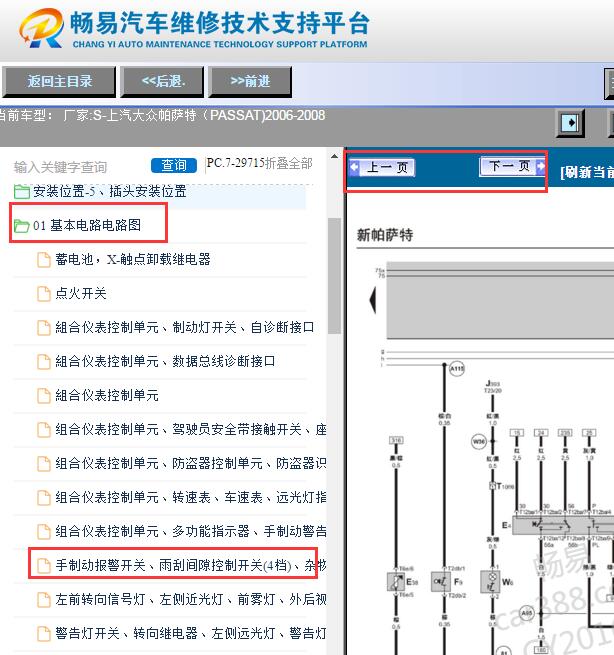Click the current model text 上汽大众帕萨特
The image size is (614, 655).
[x=151, y=115]
